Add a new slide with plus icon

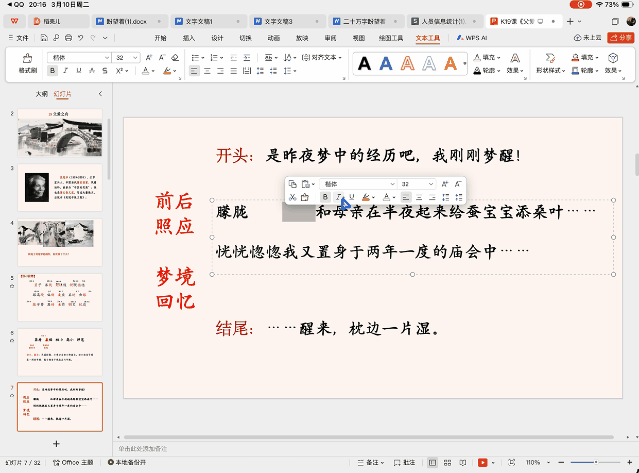coord(56,443)
